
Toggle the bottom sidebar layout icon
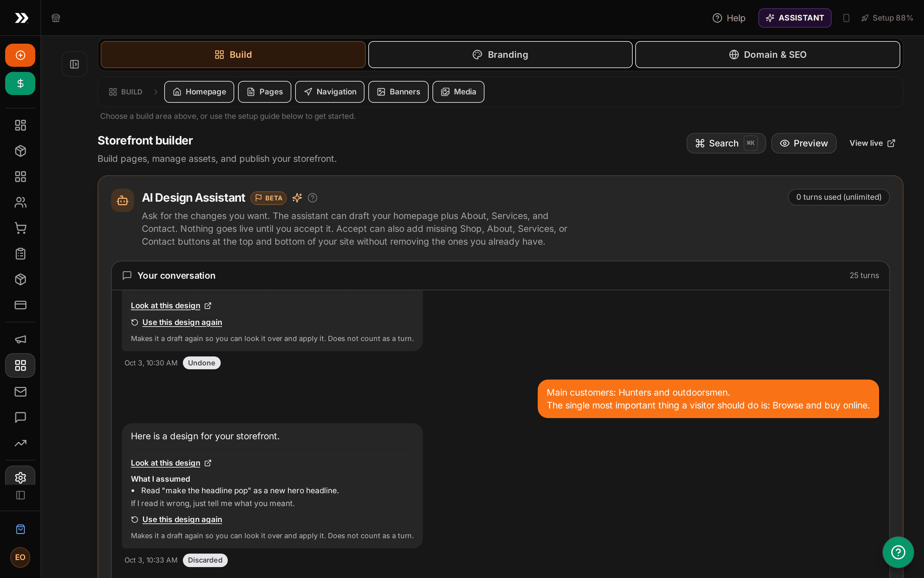(x=20, y=495)
